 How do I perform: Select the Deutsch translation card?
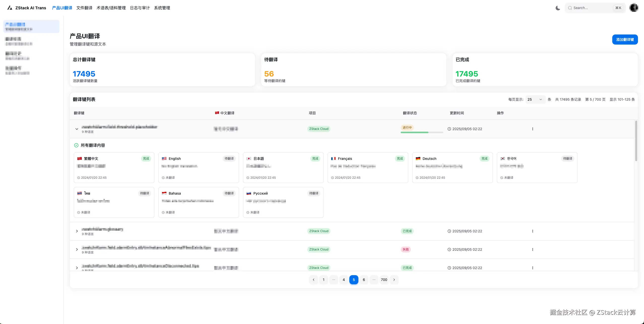point(452,167)
